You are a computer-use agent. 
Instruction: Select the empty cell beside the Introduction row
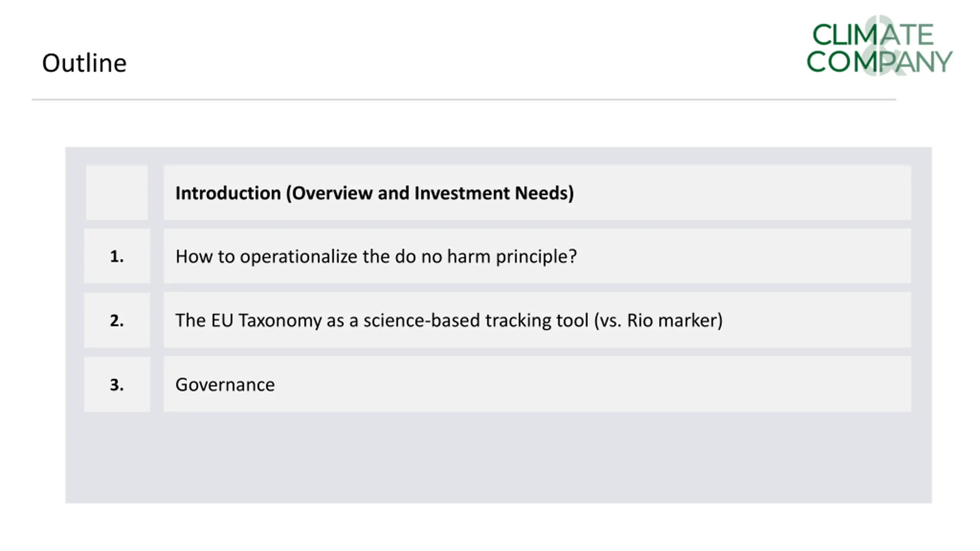[117, 192]
